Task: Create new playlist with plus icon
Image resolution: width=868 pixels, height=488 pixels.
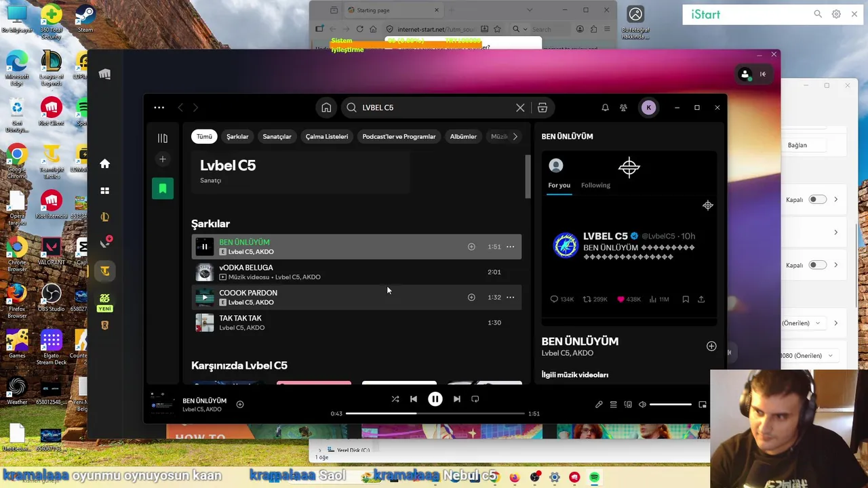Action: (163, 159)
